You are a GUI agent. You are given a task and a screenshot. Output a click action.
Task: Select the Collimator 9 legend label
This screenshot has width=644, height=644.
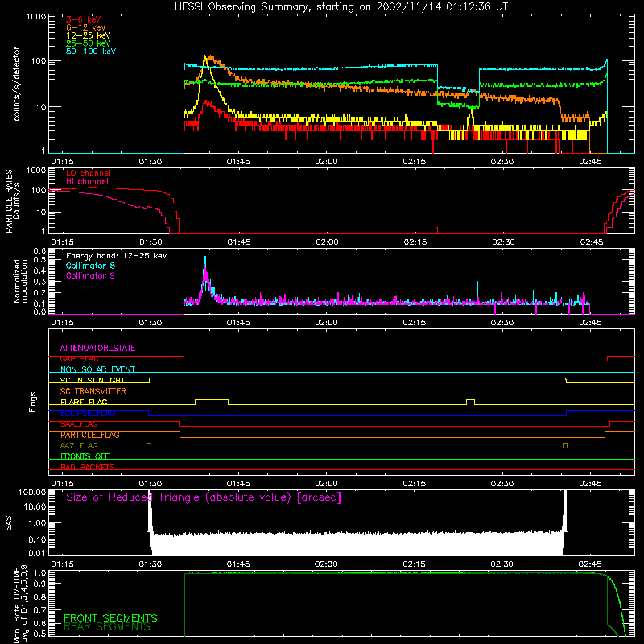pos(90,275)
